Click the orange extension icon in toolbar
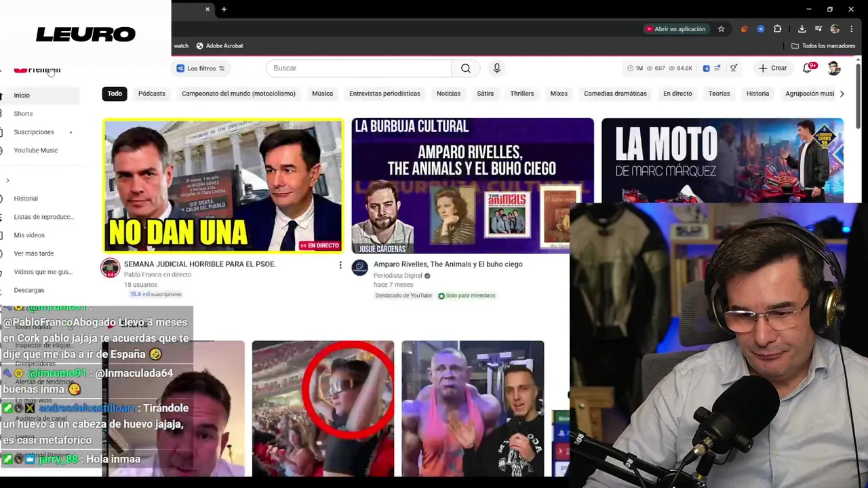 (744, 29)
